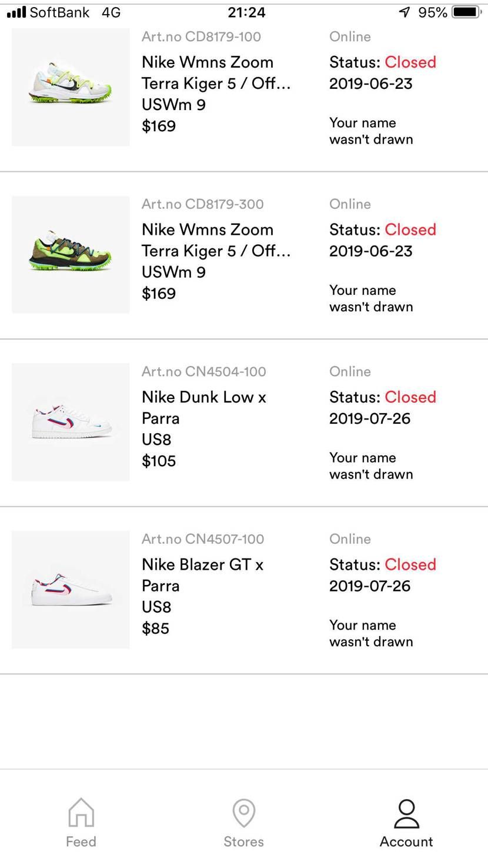This screenshot has height=868, width=488.
Task: Tap the cellular signal bars icon
Action: pos(16,12)
